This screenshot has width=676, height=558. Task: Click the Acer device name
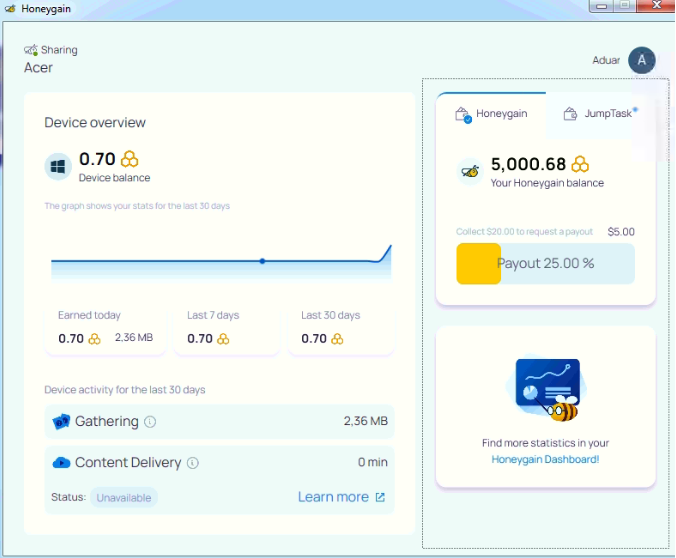tap(38, 68)
